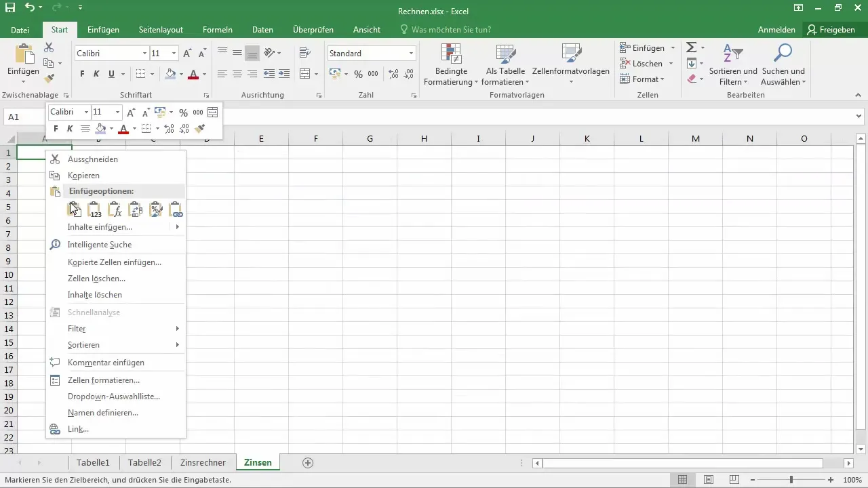Click the ribbon Decrease Indent icon

point(269,74)
